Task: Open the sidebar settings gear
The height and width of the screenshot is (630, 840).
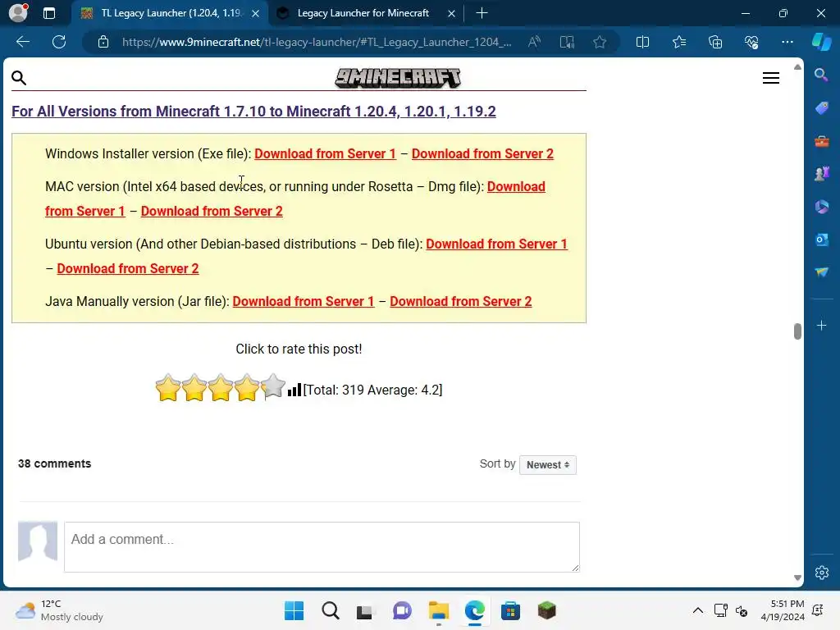Action: 821,572
